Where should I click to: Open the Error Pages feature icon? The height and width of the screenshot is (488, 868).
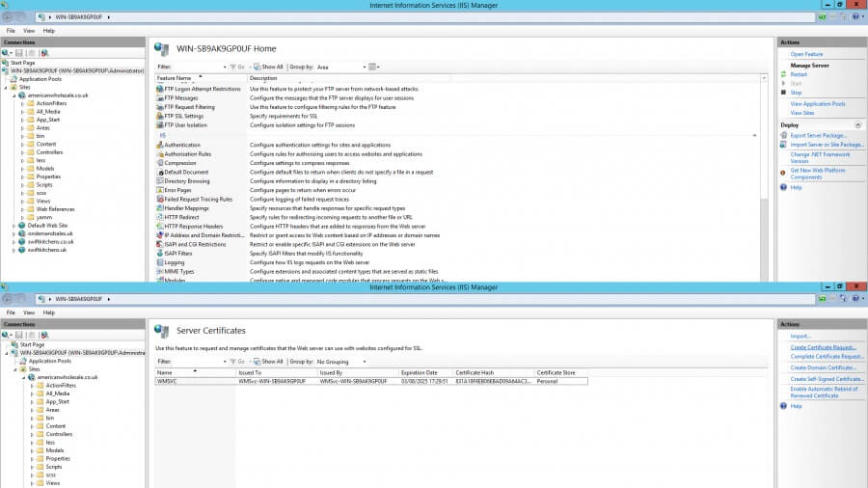tap(160, 190)
